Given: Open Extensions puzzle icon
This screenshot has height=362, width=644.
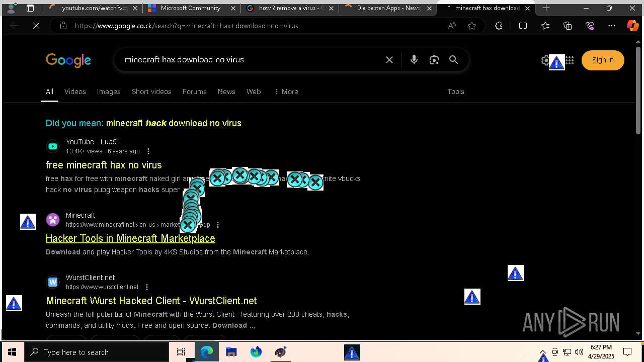Looking at the screenshot, I should click(x=499, y=26).
